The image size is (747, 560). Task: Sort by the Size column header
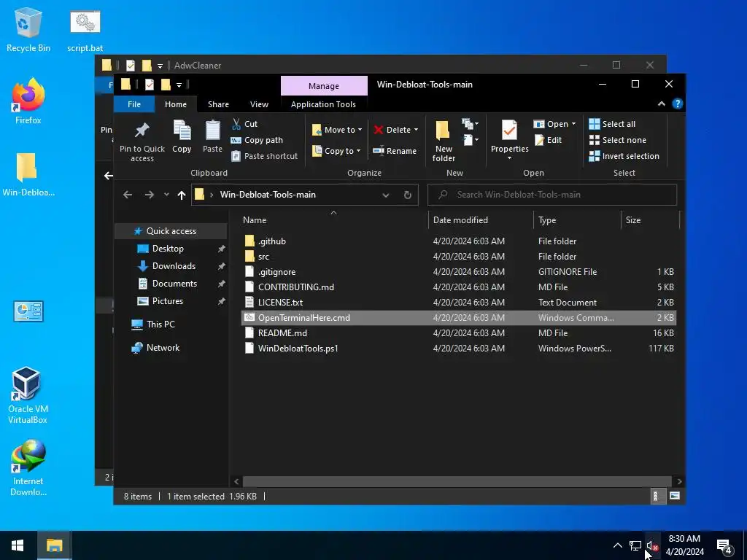(650, 220)
